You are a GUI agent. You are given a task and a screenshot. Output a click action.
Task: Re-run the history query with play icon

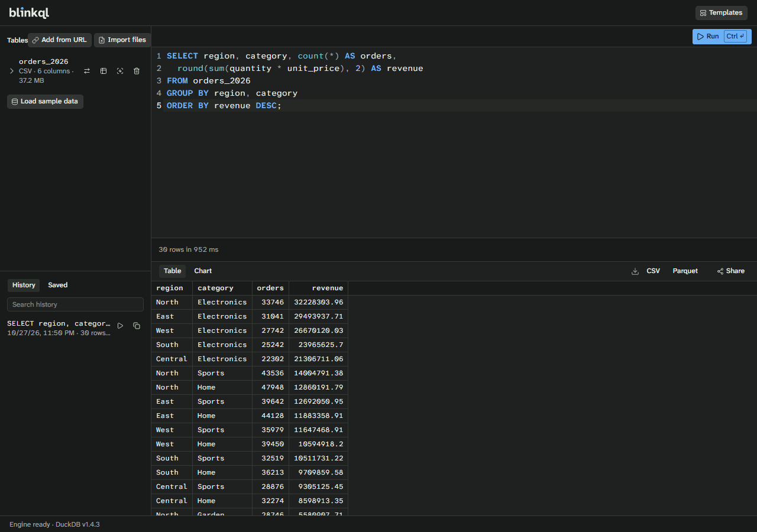pos(120,326)
